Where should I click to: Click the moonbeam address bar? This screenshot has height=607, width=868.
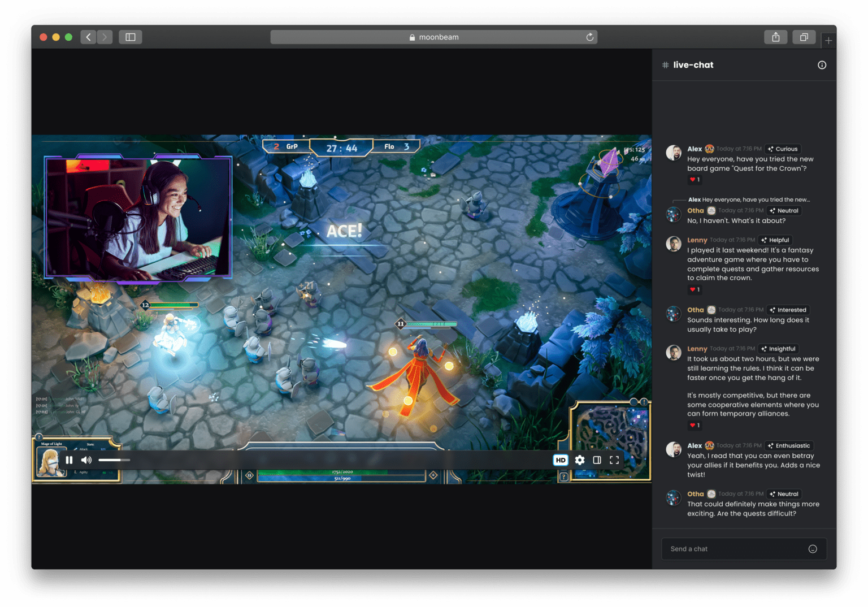434,37
